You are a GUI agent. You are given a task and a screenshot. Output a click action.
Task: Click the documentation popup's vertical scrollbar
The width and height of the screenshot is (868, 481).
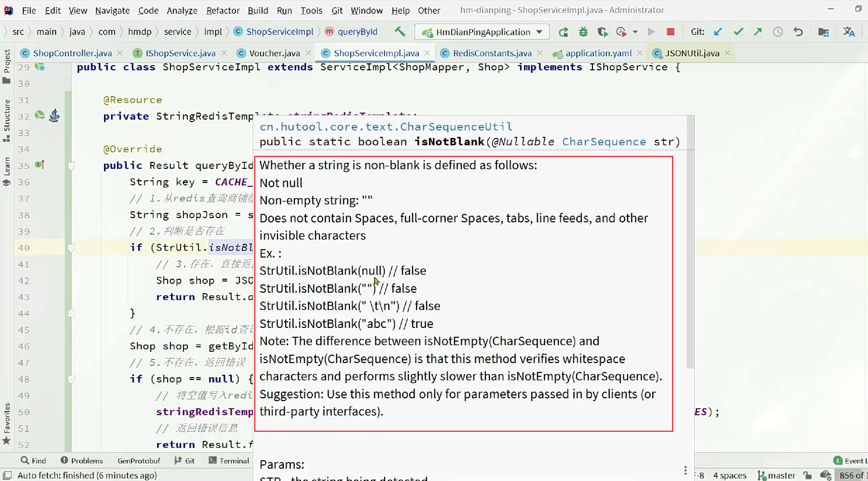(x=690, y=243)
